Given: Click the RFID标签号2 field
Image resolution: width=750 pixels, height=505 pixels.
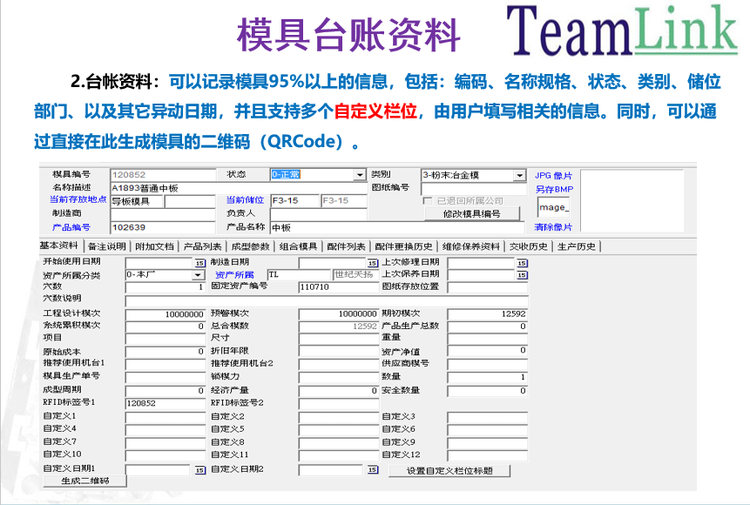Looking at the screenshot, I should pos(339,403).
